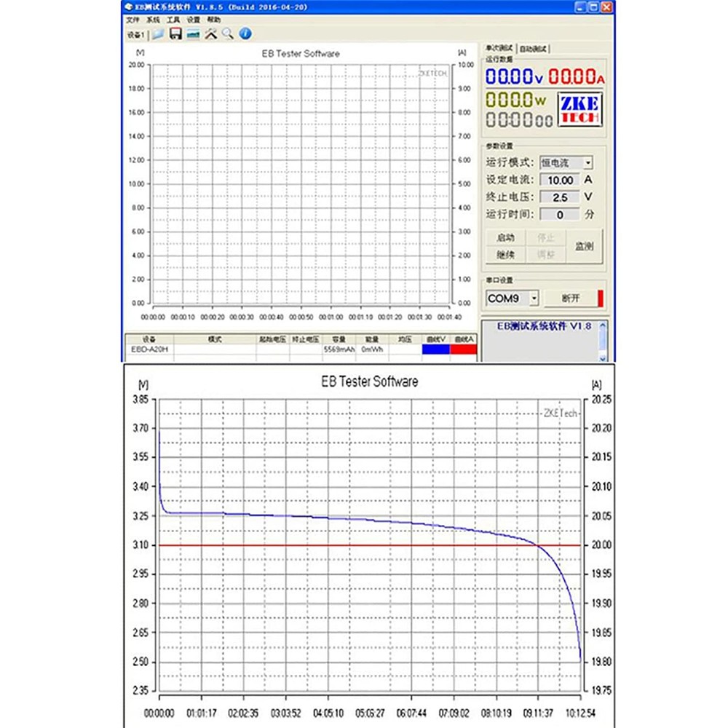Switch to the 单次测试 tab
Screen dimensions: 728x728
pyautogui.click(x=499, y=48)
